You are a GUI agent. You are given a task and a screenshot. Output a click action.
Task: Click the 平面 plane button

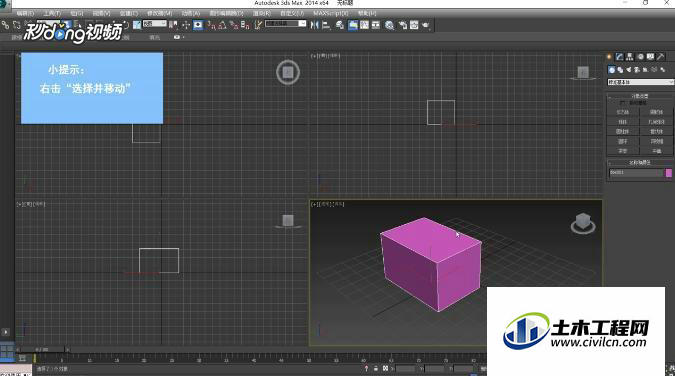(656, 151)
